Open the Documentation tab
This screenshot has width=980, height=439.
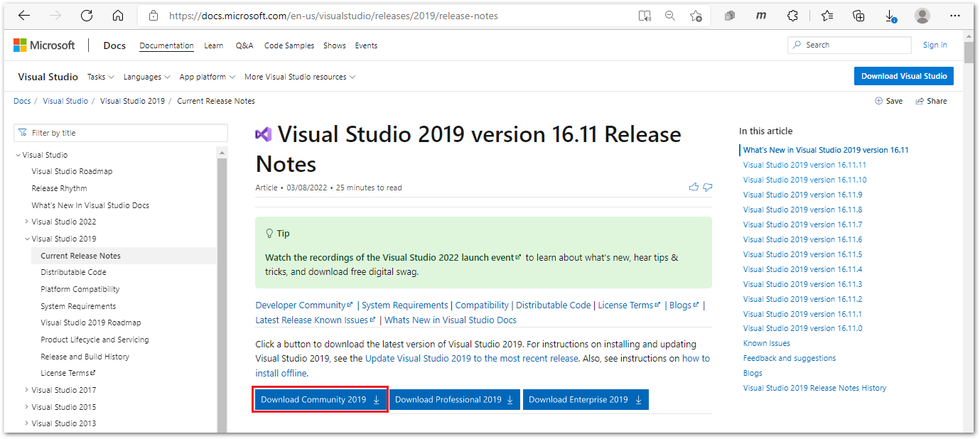point(166,45)
